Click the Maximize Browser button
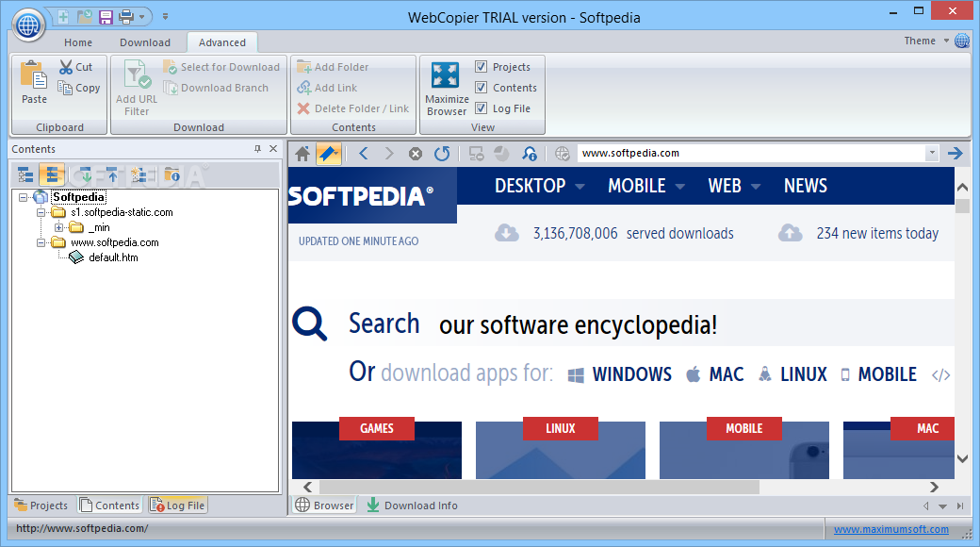The image size is (980, 547). tap(447, 88)
